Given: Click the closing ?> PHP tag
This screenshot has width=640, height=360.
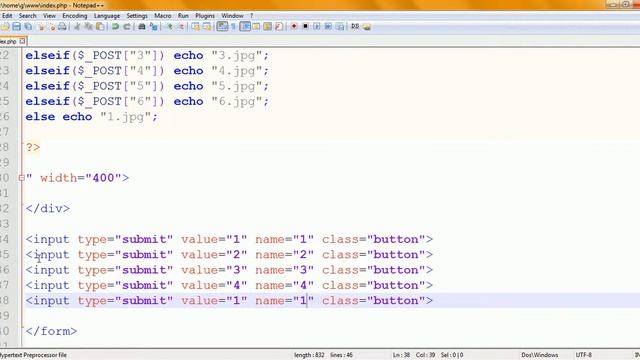Looking at the screenshot, I should click(x=33, y=147).
